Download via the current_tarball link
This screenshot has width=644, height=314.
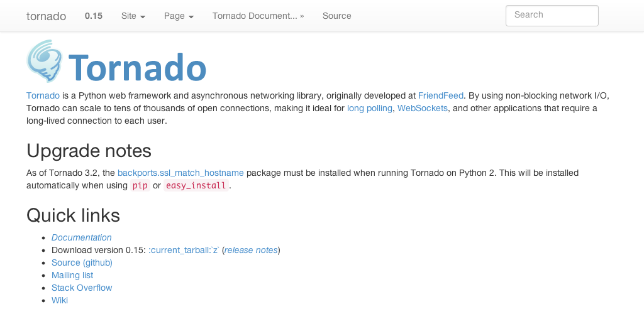click(x=184, y=251)
